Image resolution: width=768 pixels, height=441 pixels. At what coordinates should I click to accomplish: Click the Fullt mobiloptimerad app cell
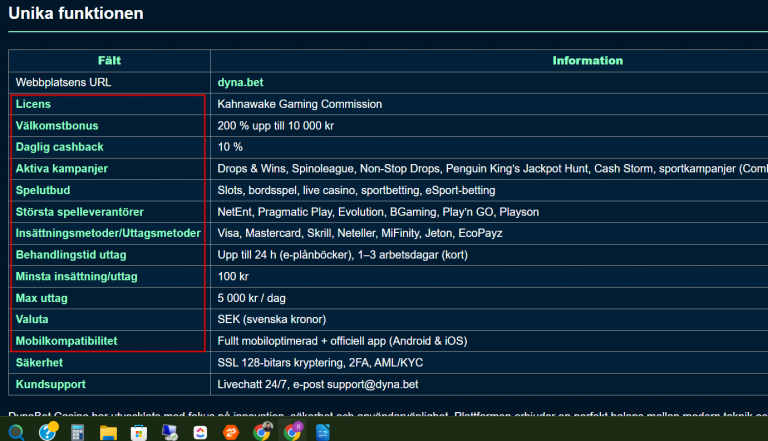[342, 341]
